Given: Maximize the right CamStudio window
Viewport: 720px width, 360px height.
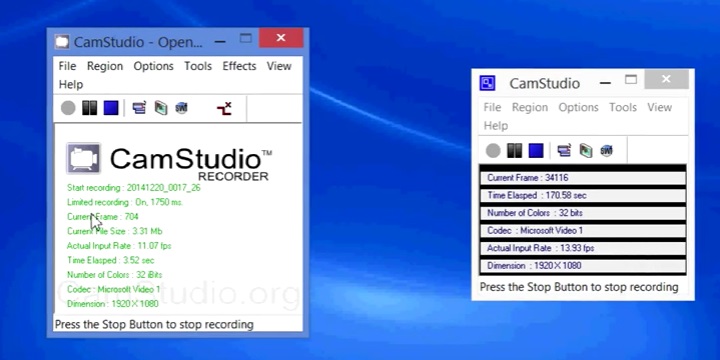Looking at the screenshot, I should click(631, 79).
